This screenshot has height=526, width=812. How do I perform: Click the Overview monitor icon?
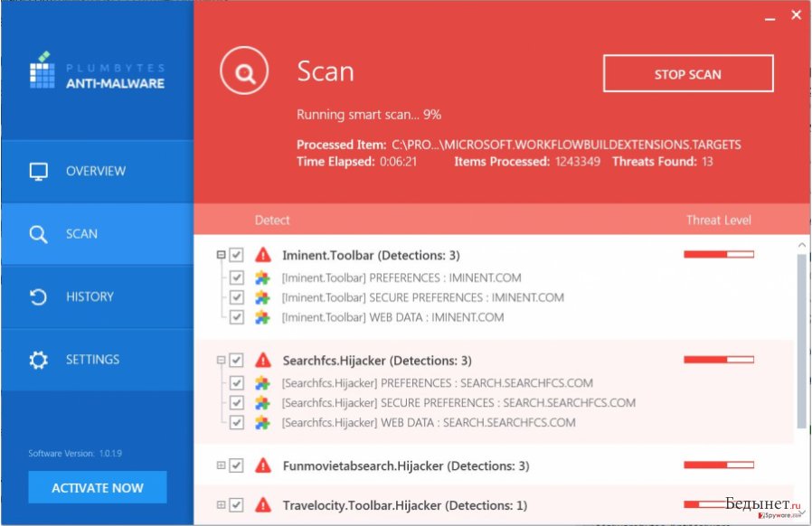coord(38,172)
